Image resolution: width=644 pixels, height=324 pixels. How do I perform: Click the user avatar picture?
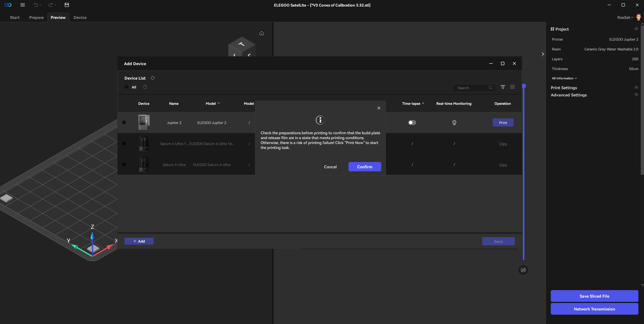[638, 17]
